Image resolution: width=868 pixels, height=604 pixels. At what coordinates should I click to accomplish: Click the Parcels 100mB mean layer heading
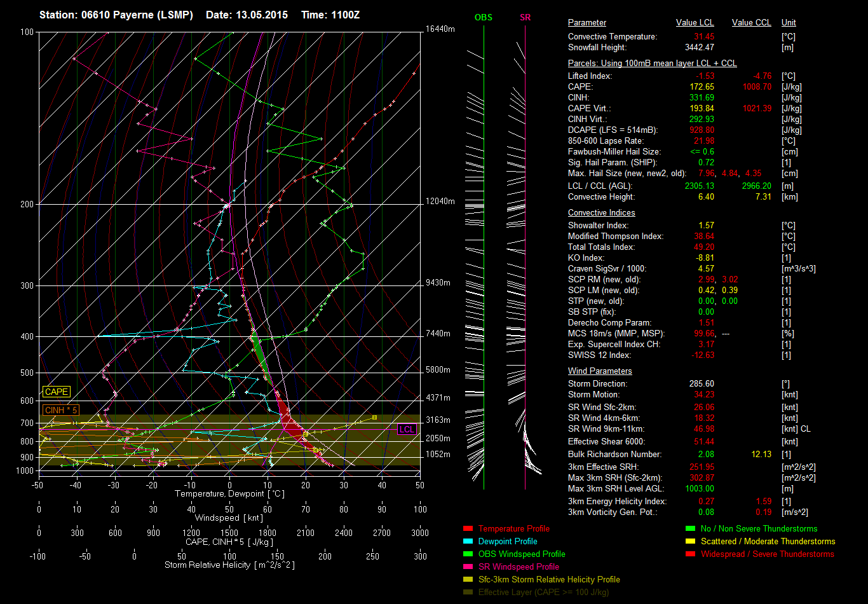652,64
